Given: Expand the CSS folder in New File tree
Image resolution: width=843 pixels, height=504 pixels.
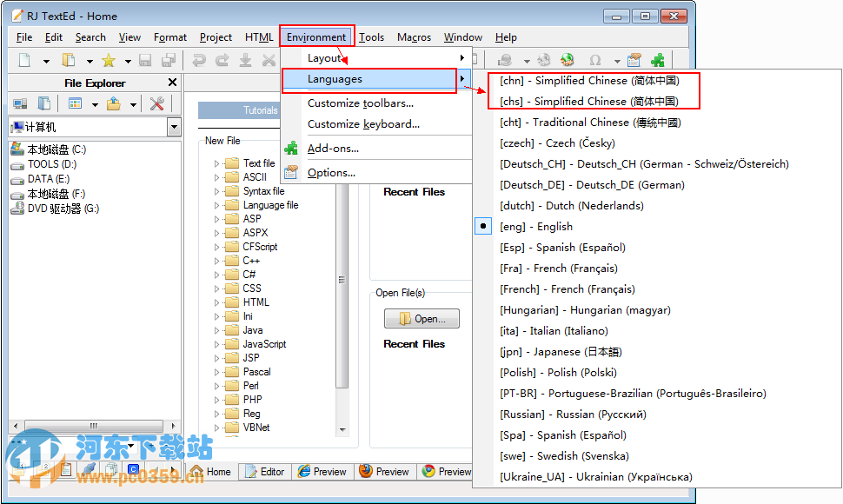Looking at the screenshot, I should click(216, 288).
